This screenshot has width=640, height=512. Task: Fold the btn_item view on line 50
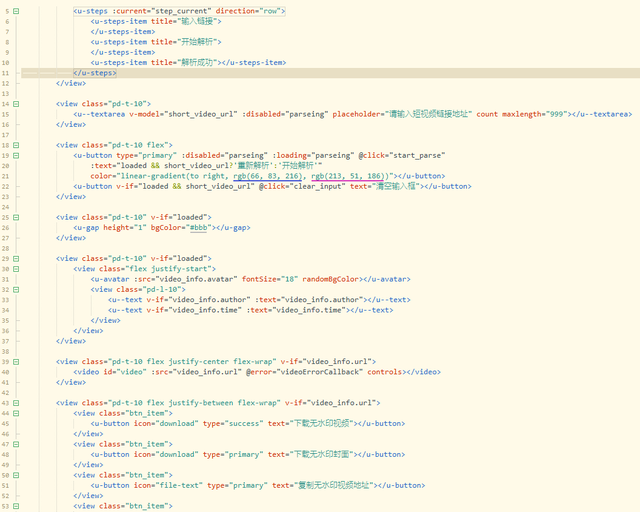(16, 475)
